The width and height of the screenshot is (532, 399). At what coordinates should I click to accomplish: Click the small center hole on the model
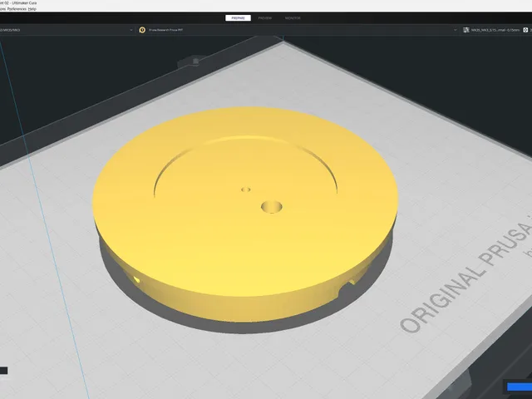(246, 190)
